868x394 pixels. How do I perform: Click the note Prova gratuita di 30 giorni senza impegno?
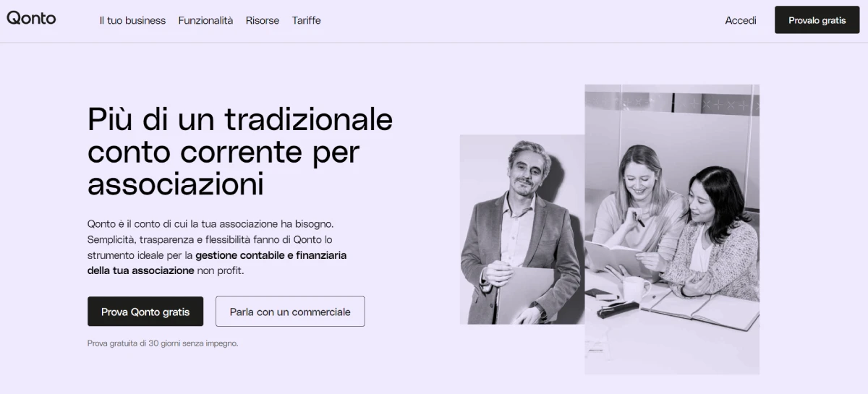pyautogui.click(x=163, y=343)
